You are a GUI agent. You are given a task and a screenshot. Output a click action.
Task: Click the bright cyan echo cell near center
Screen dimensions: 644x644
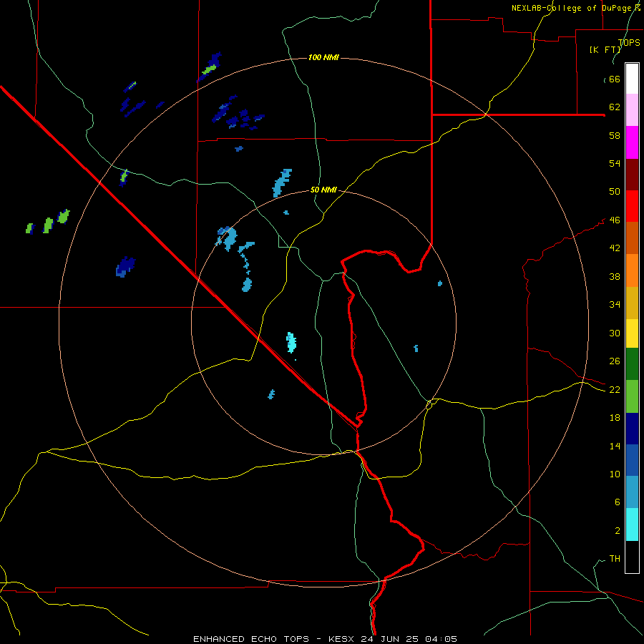[291, 343]
